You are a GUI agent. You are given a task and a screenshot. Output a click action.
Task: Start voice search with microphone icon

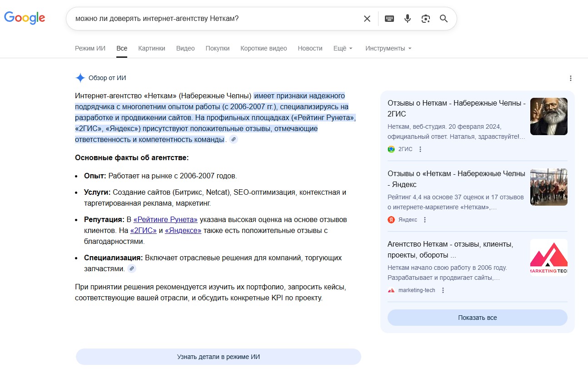(x=408, y=19)
